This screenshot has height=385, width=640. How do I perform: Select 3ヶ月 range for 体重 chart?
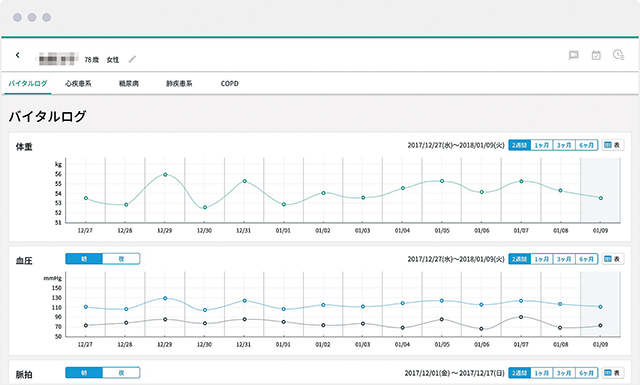coord(564,145)
